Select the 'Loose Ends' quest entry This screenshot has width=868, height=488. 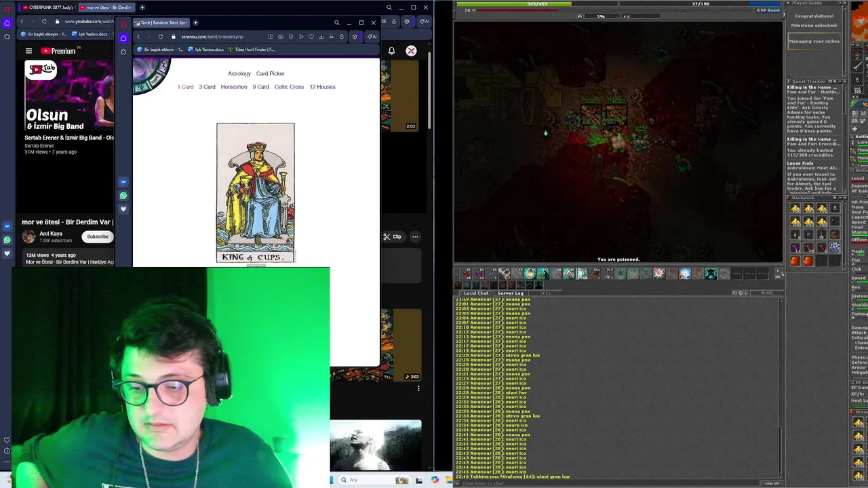pyautogui.click(x=800, y=163)
